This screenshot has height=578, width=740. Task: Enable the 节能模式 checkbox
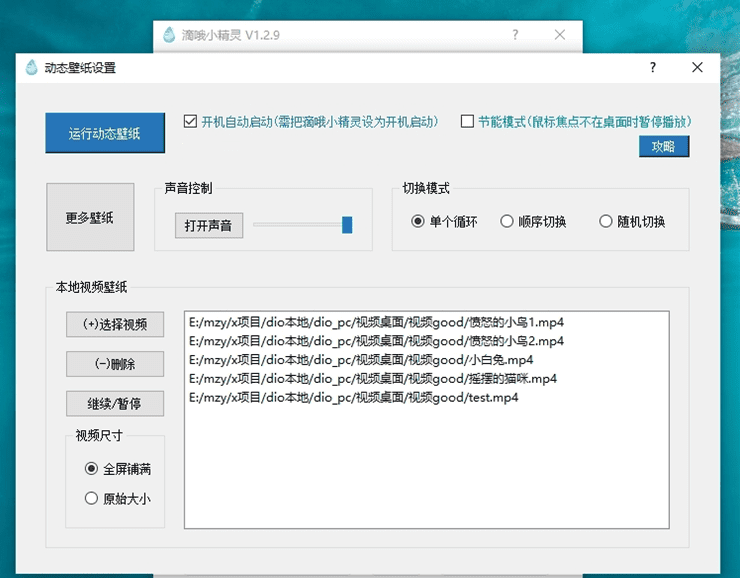point(467,122)
